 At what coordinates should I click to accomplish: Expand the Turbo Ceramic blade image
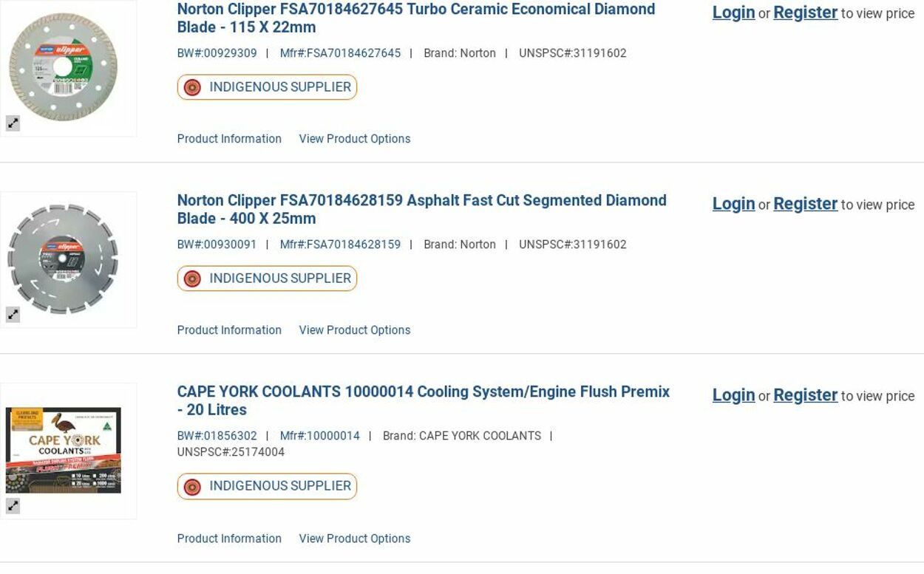point(13,124)
